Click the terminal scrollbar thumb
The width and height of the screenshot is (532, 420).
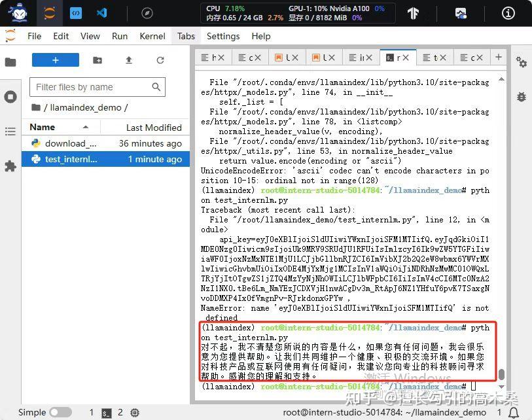click(501, 374)
